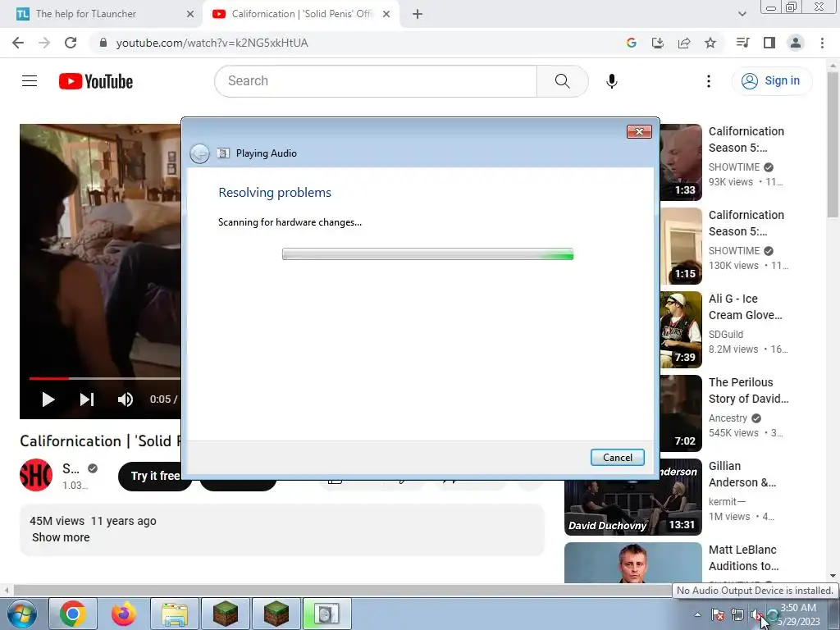Search with your voice microphone
Screen dimensions: 840x630
611,81
